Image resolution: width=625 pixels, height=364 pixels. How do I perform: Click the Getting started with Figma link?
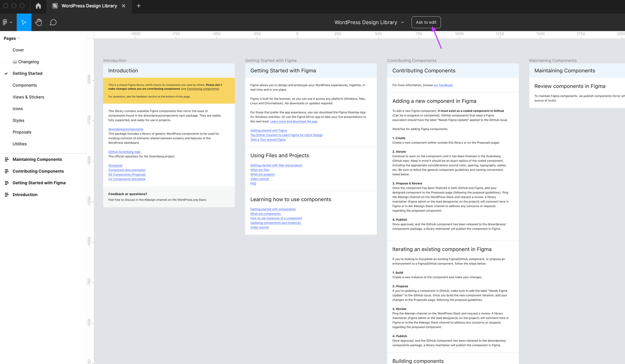[268, 130]
